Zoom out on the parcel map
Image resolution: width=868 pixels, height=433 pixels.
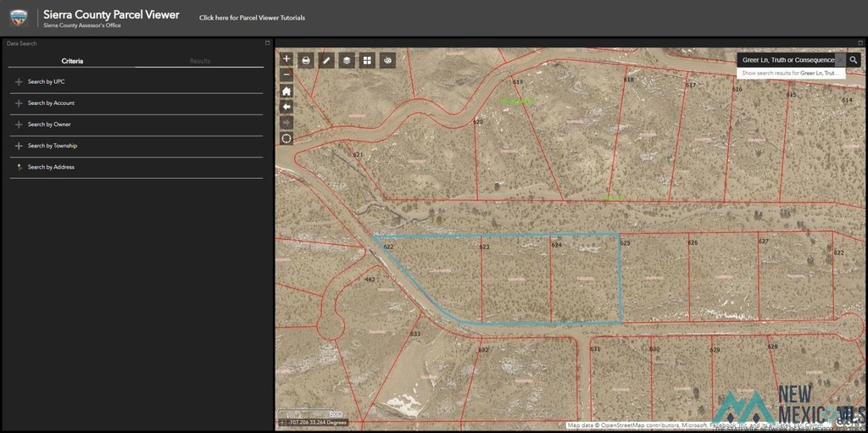coord(287,75)
